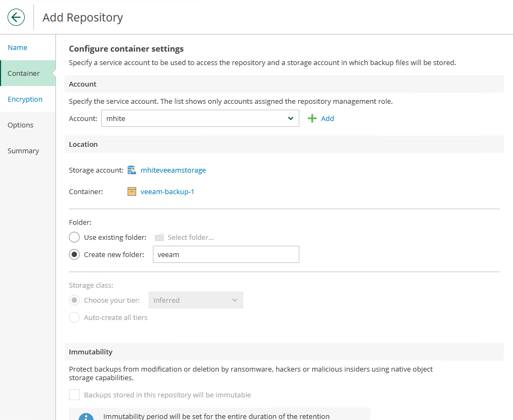Click the container box icon

132,191
